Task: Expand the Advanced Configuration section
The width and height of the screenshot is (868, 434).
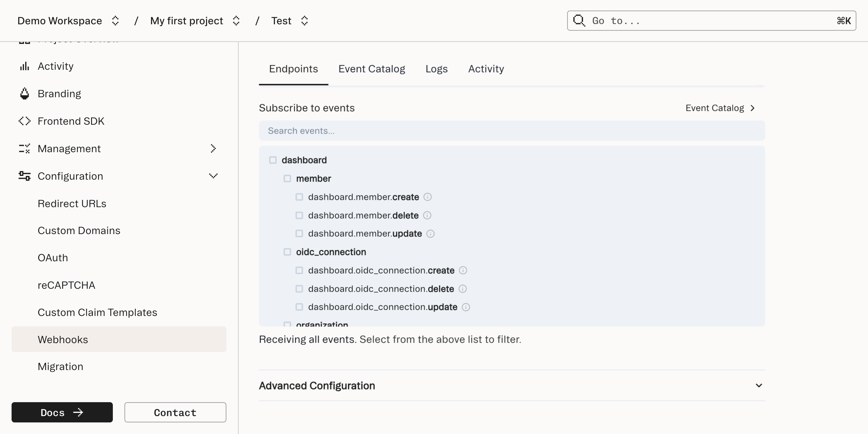Action: tap(759, 385)
